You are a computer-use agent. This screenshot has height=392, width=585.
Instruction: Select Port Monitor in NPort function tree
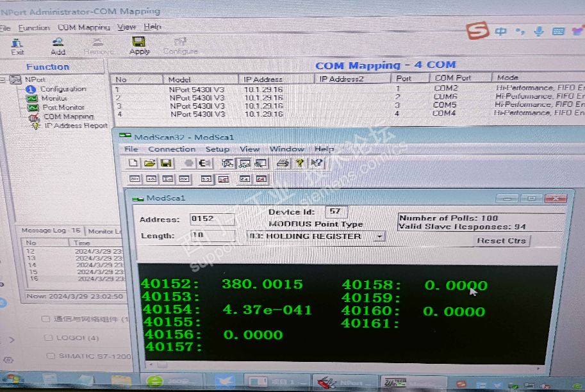(63, 108)
